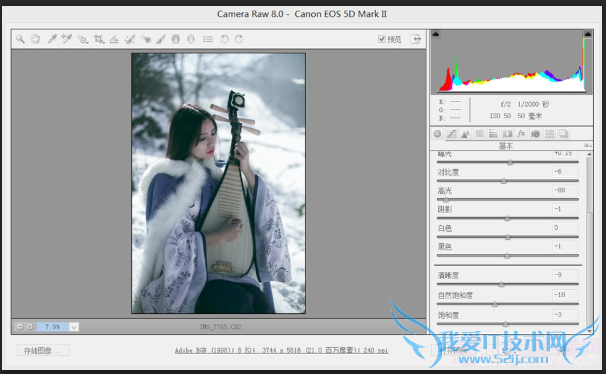Click the 阴影 shadows slider handle
The image size is (606, 374).
click(507, 218)
